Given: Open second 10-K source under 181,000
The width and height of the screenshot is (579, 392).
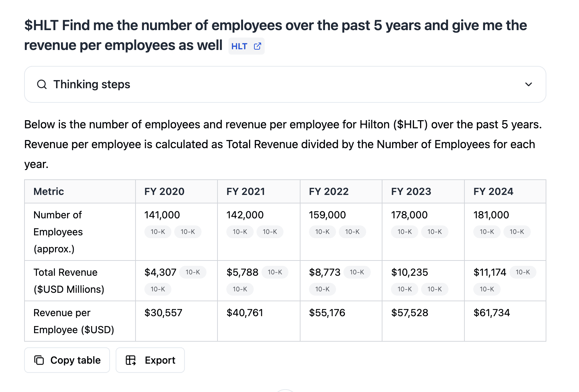Looking at the screenshot, I should (x=517, y=232).
